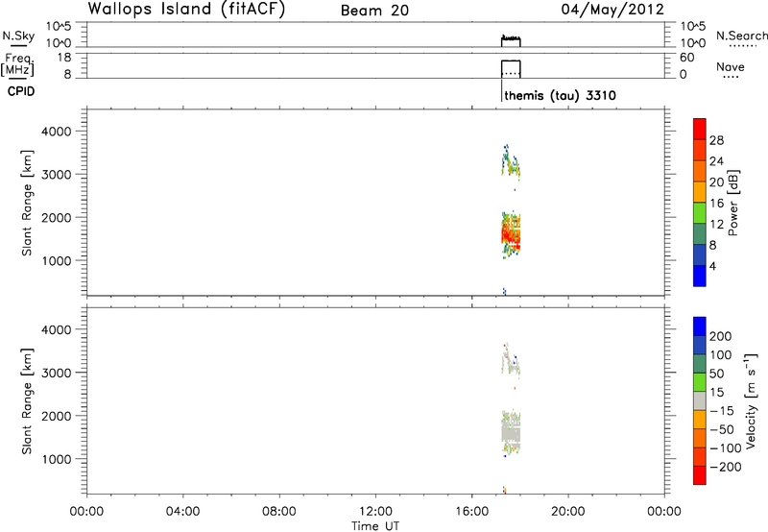Click the "-200" value on the velocity color bar
768x532 pixels.
726,467
